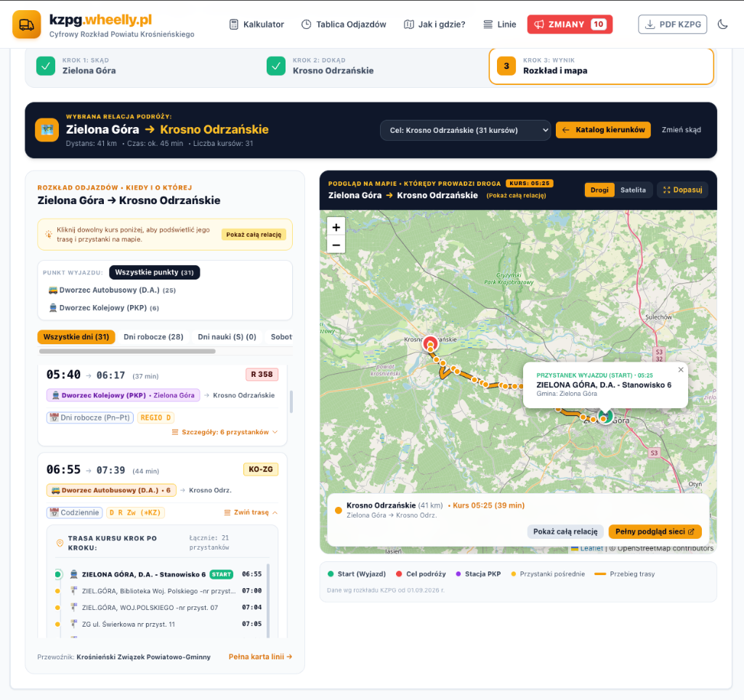Viewport: 744px width, 700px height.
Task: Open Pełna karta linii link
Action: pos(261,657)
